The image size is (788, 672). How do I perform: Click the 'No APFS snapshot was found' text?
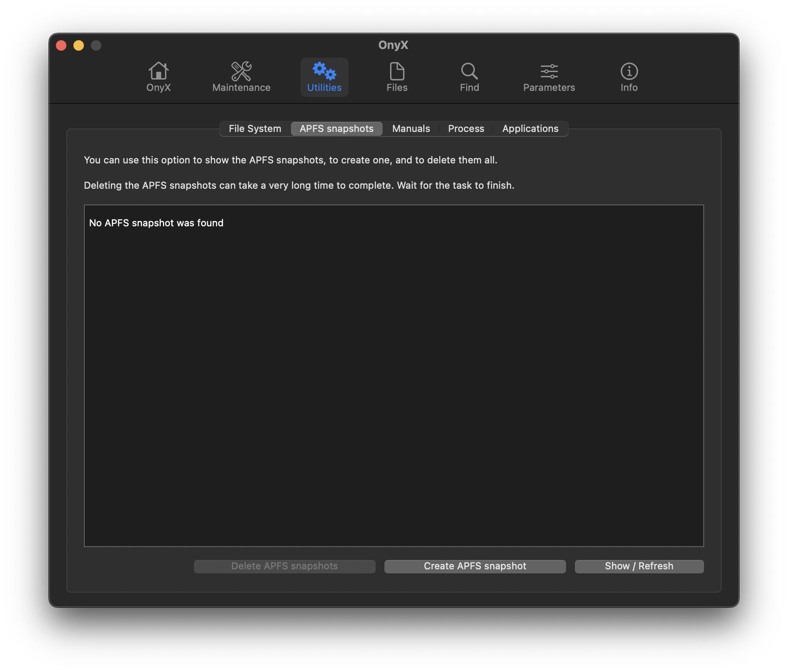point(156,223)
